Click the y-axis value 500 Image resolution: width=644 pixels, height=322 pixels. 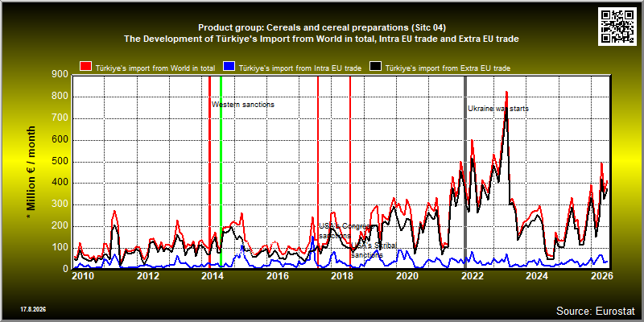(61, 162)
